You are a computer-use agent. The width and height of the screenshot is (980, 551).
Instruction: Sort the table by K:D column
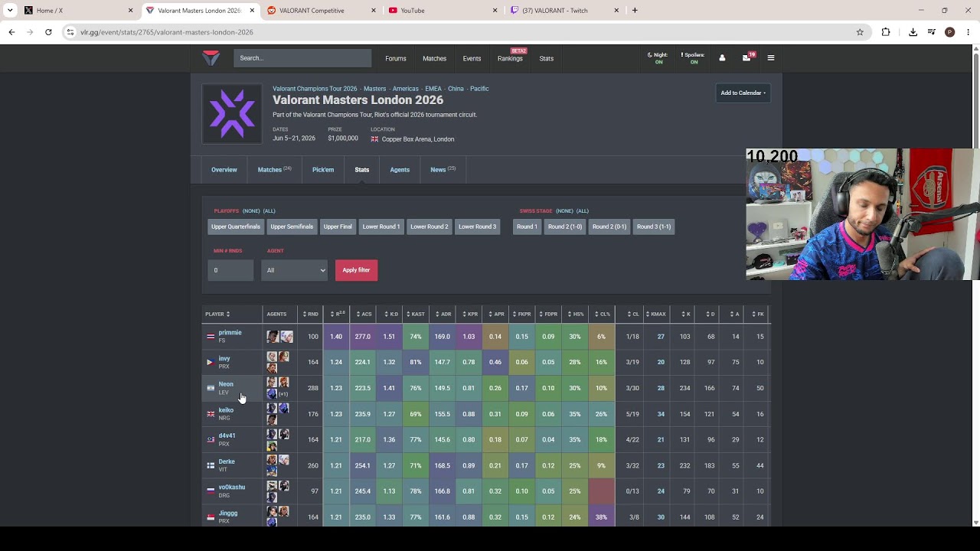[390, 314]
